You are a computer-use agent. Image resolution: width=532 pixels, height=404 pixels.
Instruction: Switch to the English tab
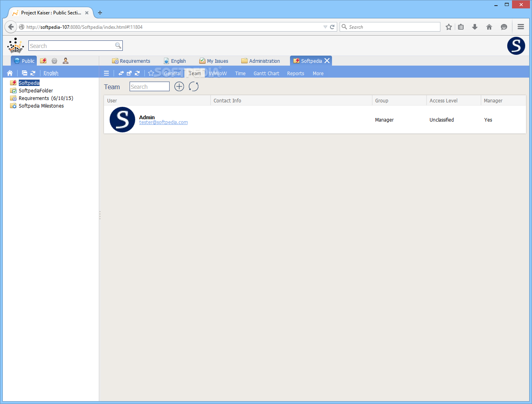point(175,61)
